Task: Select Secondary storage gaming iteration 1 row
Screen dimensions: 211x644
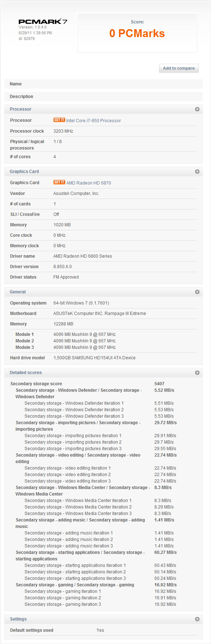Action: pyautogui.click(x=104, y=591)
